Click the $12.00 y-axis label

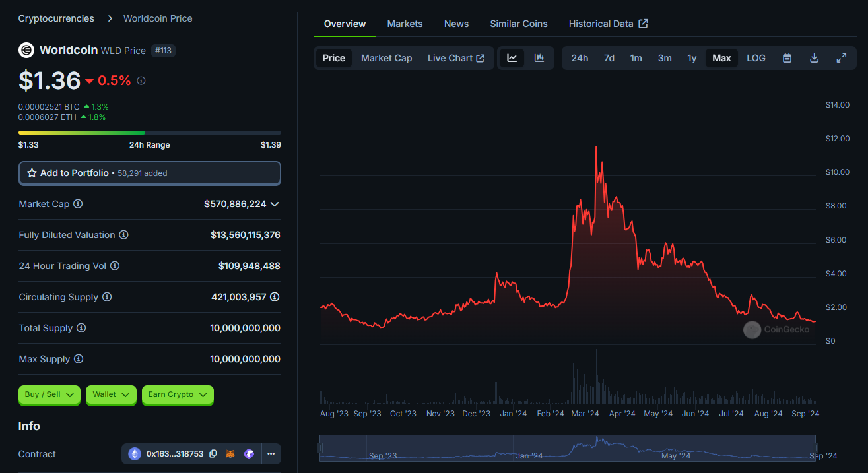pyautogui.click(x=838, y=139)
